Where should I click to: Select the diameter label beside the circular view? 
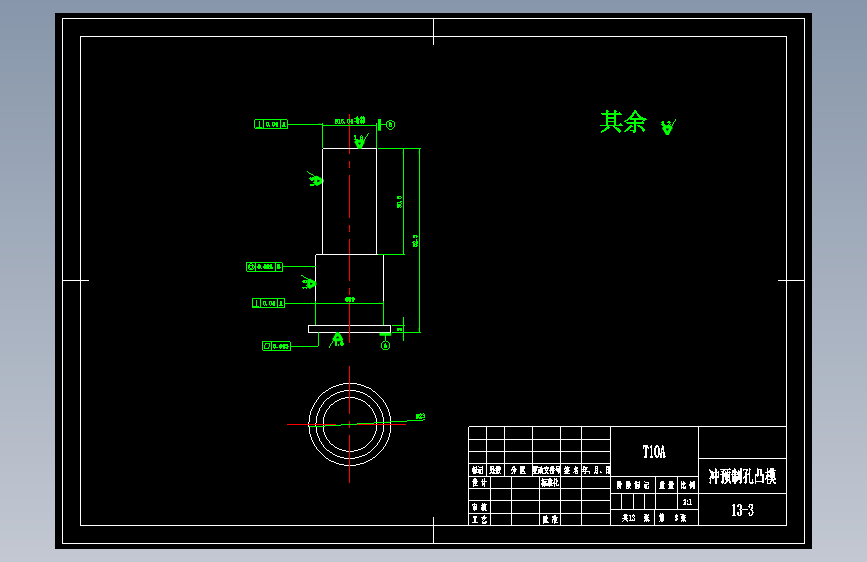pos(420,417)
